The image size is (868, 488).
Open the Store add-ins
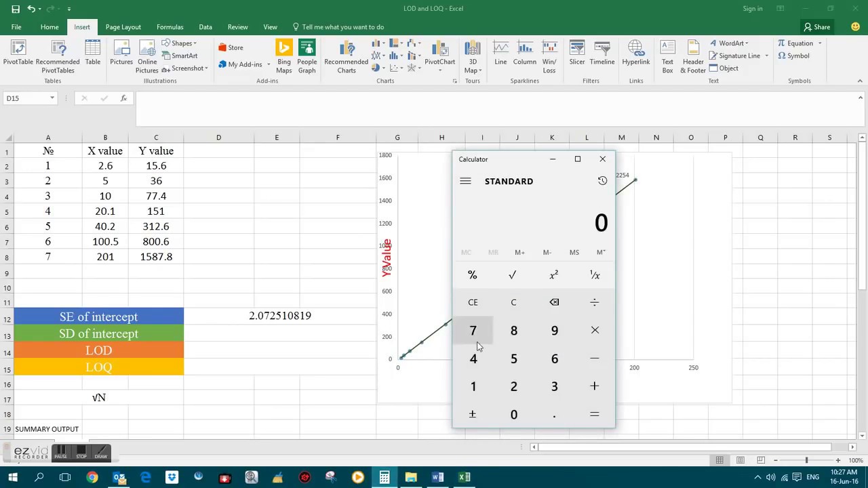click(x=231, y=47)
